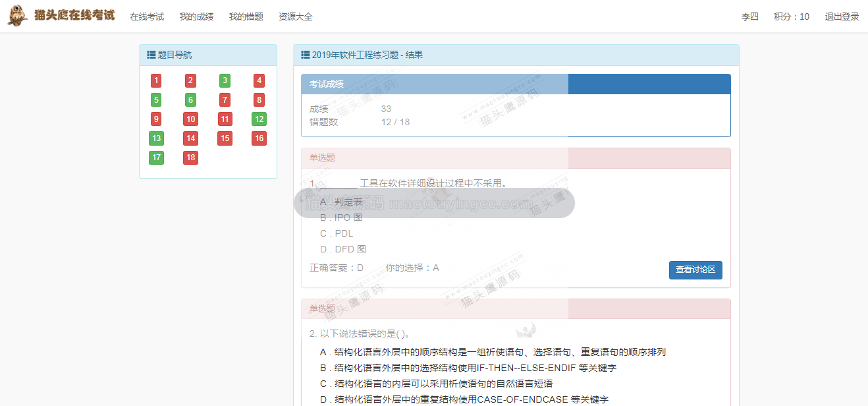
Task: Click option A 判定表
Action: tap(341, 202)
